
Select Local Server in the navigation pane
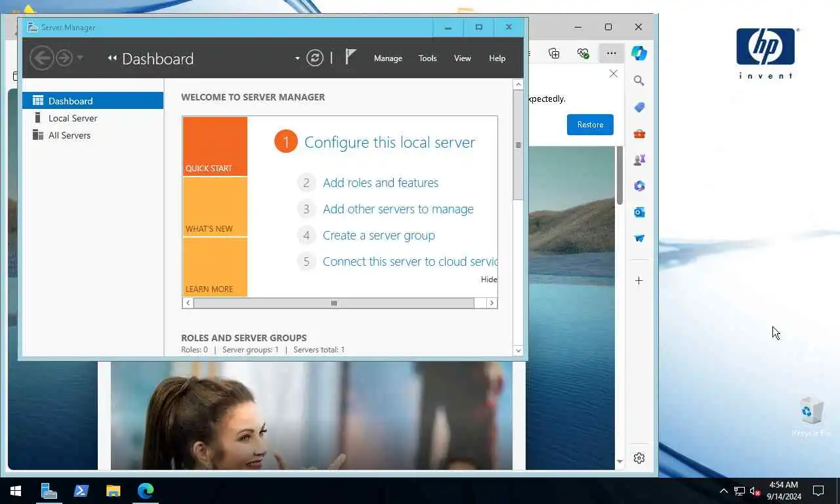pyautogui.click(x=93, y=118)
